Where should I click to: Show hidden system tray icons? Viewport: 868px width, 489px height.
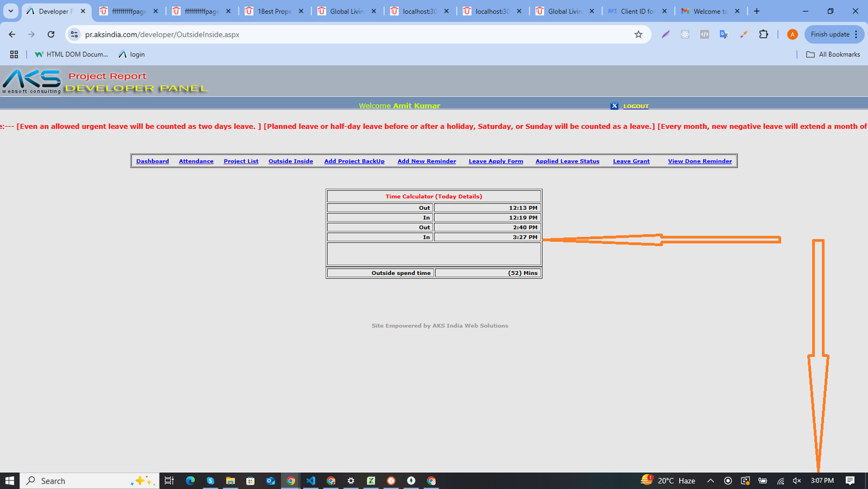click(x=711, y=481)
